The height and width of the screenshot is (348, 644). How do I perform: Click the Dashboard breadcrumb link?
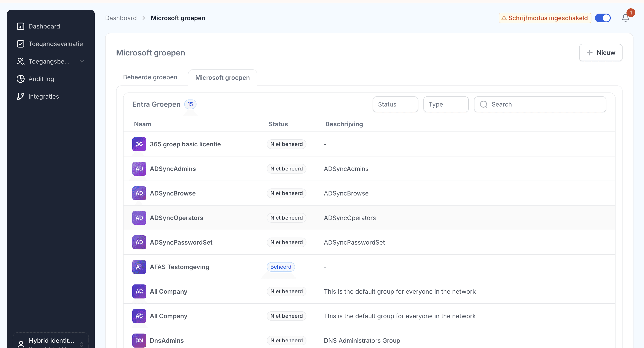pyautogui.click(x=121, y=18)
